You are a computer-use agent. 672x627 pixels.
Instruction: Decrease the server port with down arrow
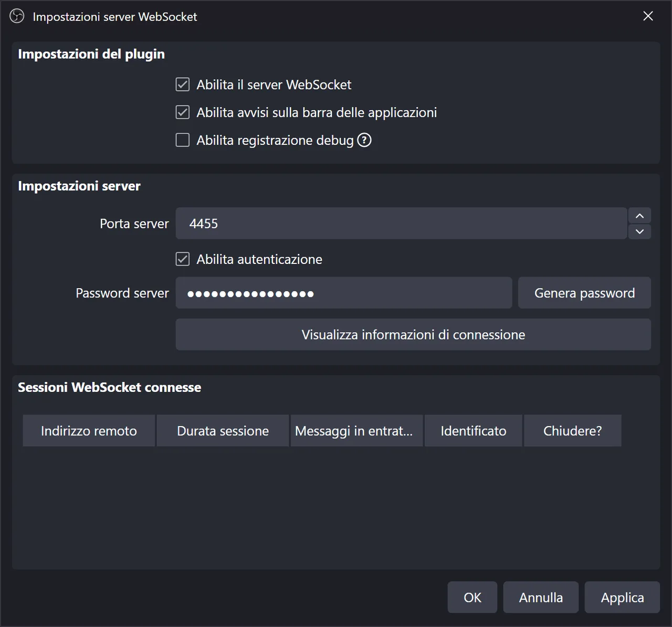[639, 231]
